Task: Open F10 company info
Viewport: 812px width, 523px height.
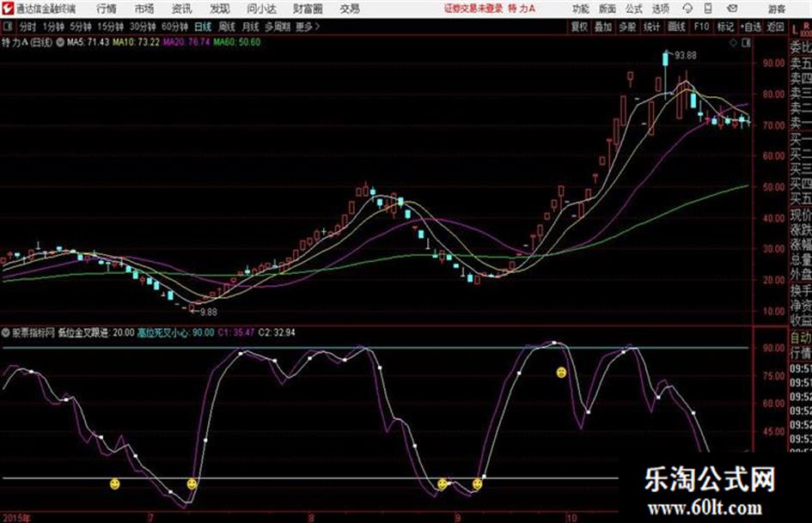Action: coord(702,27)
